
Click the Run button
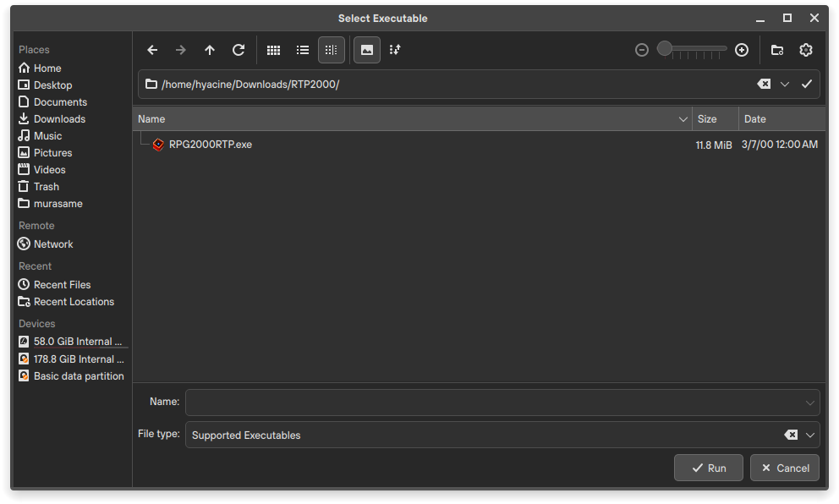click(709, 468)
